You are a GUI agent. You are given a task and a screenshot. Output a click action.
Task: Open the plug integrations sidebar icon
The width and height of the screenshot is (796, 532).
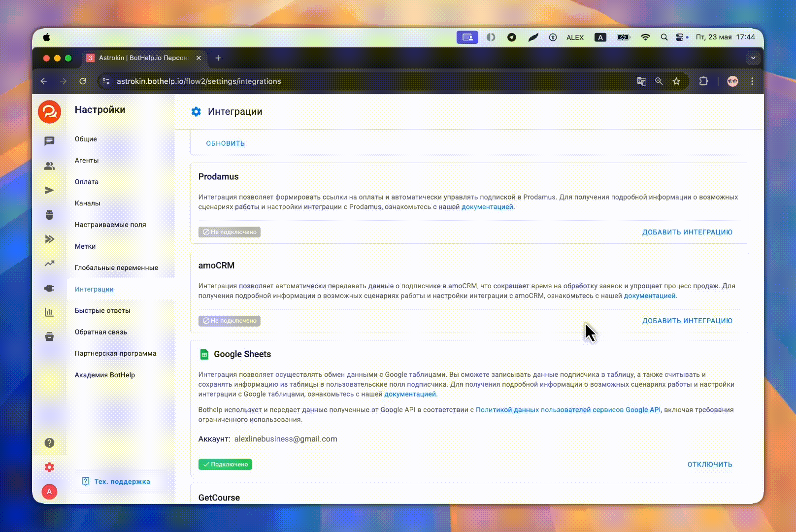click(49, 288)
